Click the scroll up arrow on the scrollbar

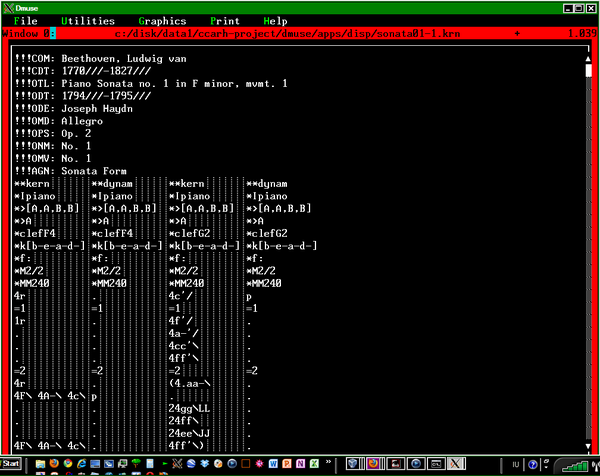pos(588,58)
